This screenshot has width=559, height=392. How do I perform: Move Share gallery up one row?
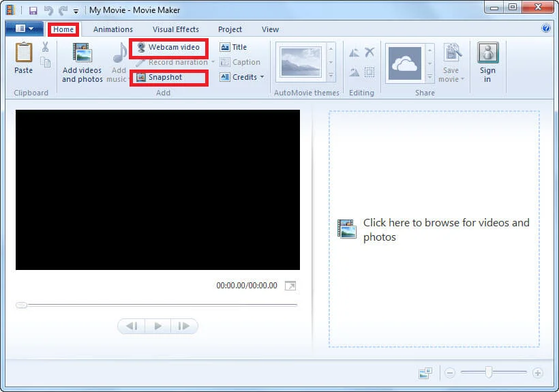point(429,50)
